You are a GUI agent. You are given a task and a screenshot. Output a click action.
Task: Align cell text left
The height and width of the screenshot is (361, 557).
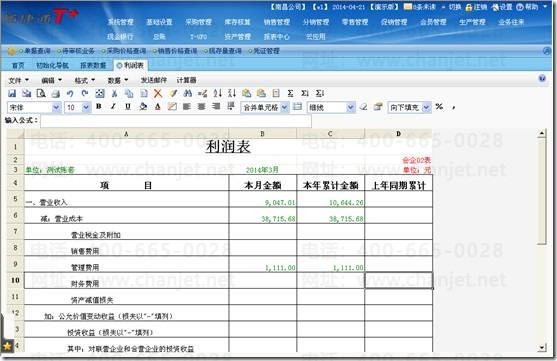(x=187, y=107)
